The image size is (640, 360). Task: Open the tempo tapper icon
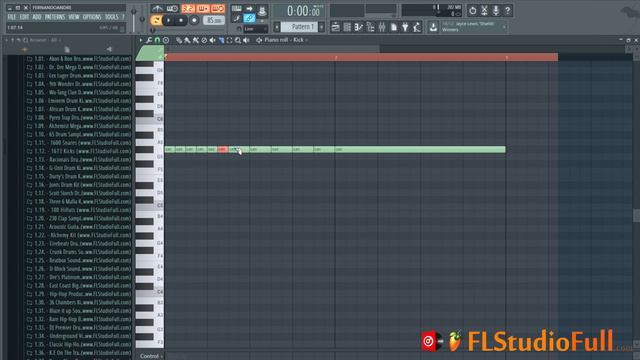pos(417,27)
